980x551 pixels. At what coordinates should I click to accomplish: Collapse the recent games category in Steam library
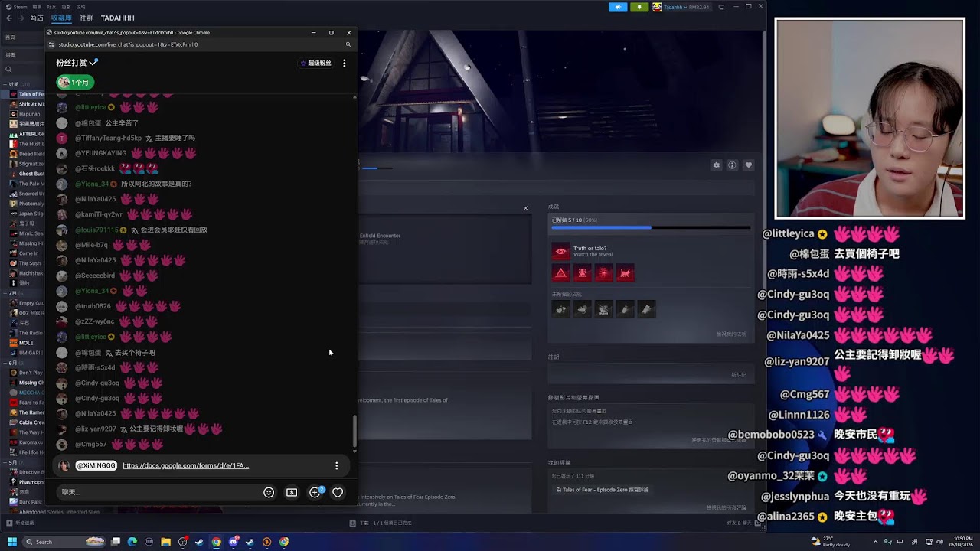click(6, 84)
